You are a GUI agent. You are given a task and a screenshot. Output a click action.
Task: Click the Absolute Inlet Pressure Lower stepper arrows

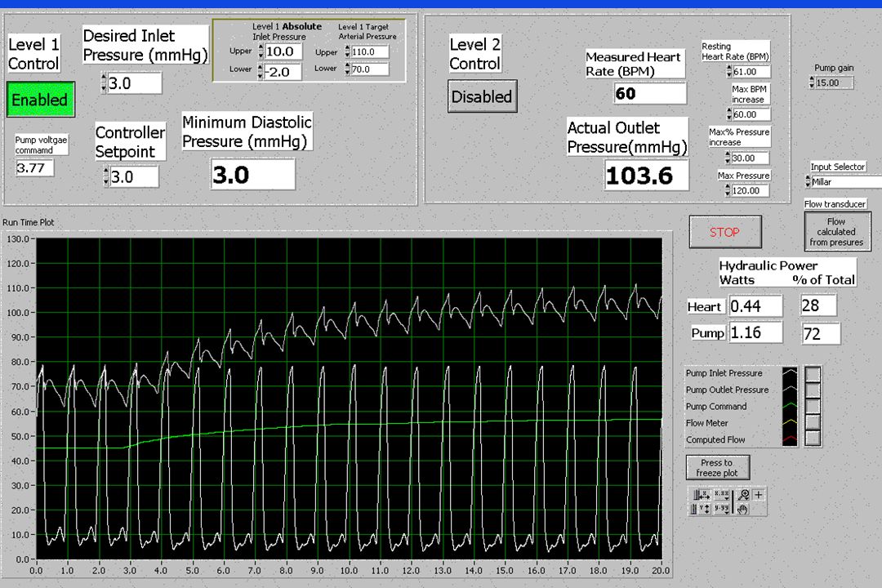tap(260, 72)
